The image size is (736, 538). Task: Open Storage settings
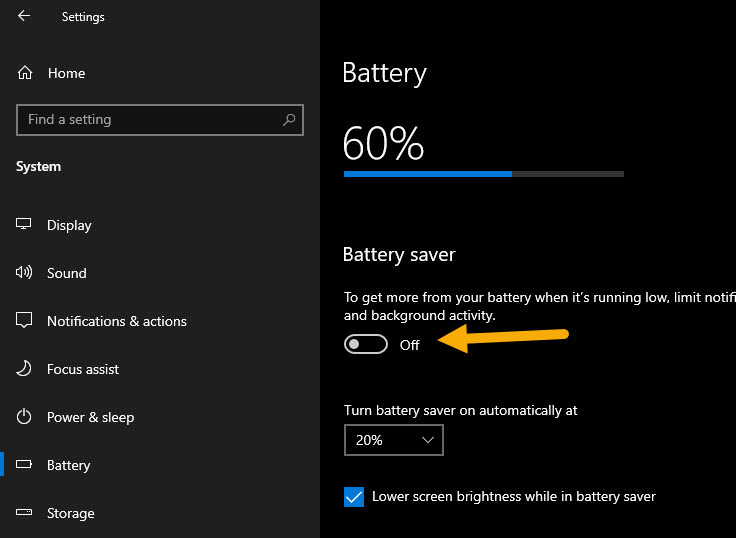[x=70, y=513]
